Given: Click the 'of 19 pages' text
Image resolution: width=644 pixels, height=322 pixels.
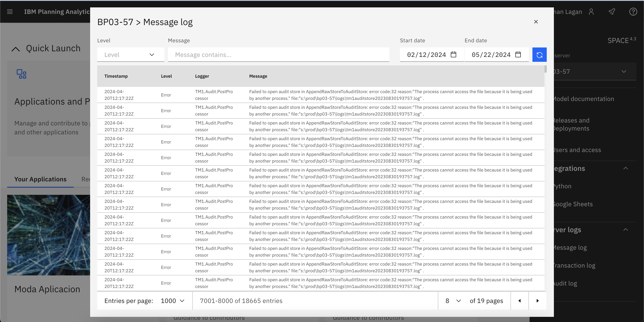Looking at the screenshot, I should (486, 301).
